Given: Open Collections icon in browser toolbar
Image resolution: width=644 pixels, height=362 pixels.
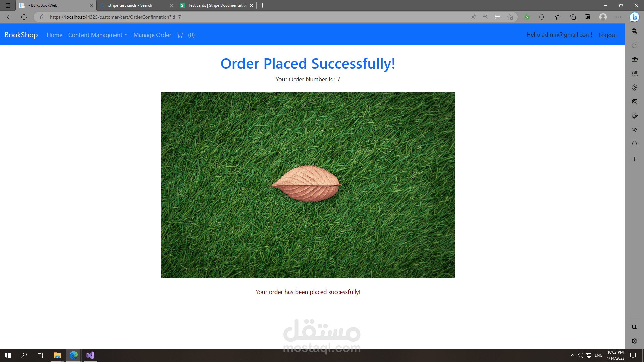Looking at the screenshot, I should pos(573,17).
